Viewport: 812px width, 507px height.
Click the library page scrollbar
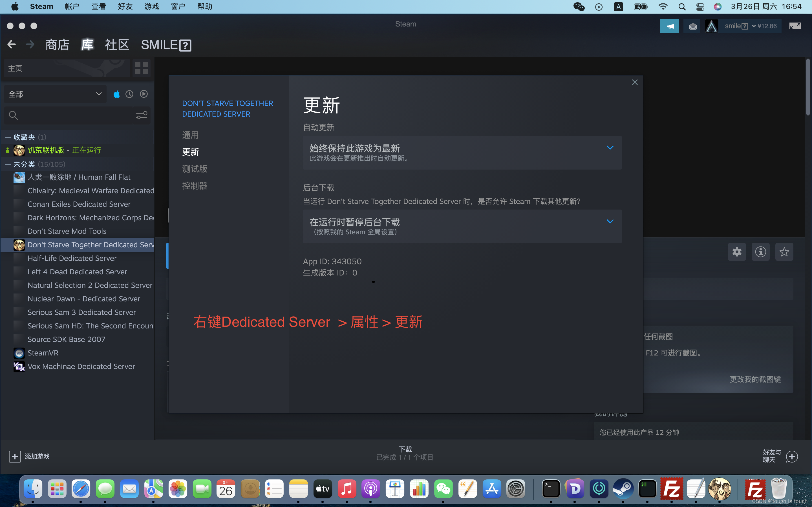[808, 87]
